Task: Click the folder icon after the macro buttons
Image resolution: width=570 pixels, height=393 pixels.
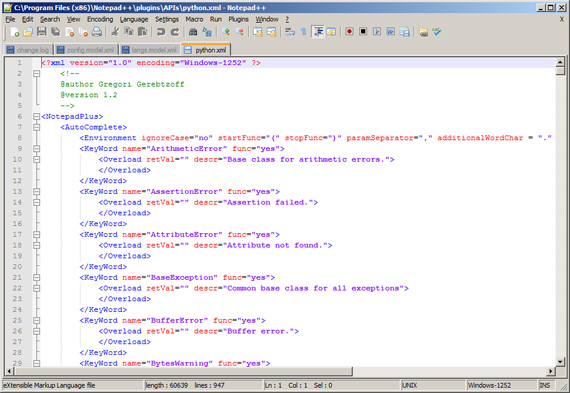Action: [423, 32]
